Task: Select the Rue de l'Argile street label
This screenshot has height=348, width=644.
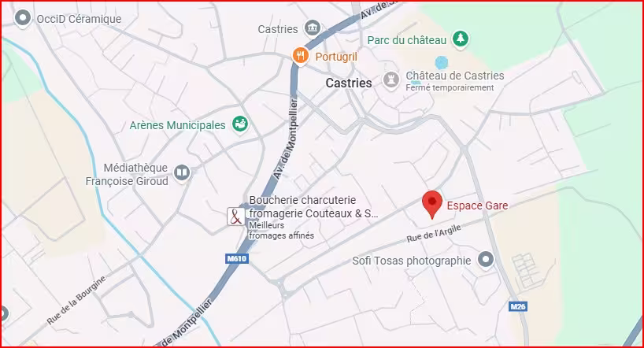Action: [434, 233]
